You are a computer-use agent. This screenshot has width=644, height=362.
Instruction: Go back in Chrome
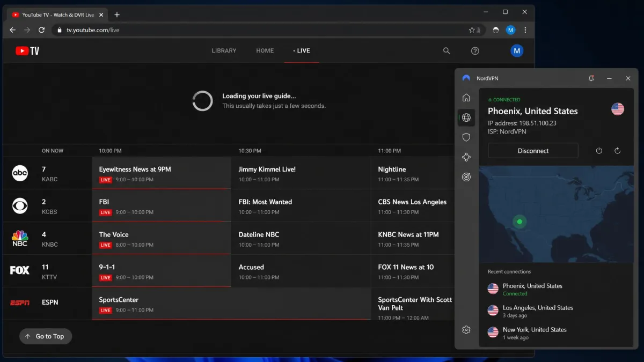[x=13, y=30]
